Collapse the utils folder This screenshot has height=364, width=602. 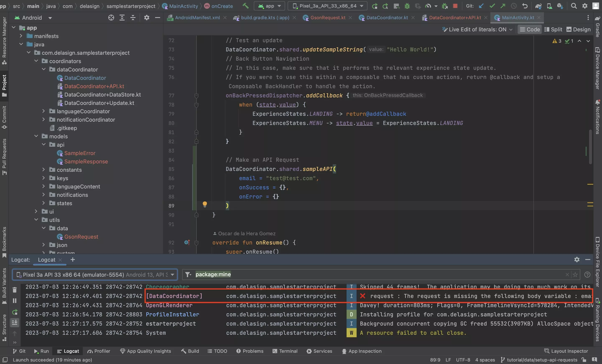coord(36,220)
